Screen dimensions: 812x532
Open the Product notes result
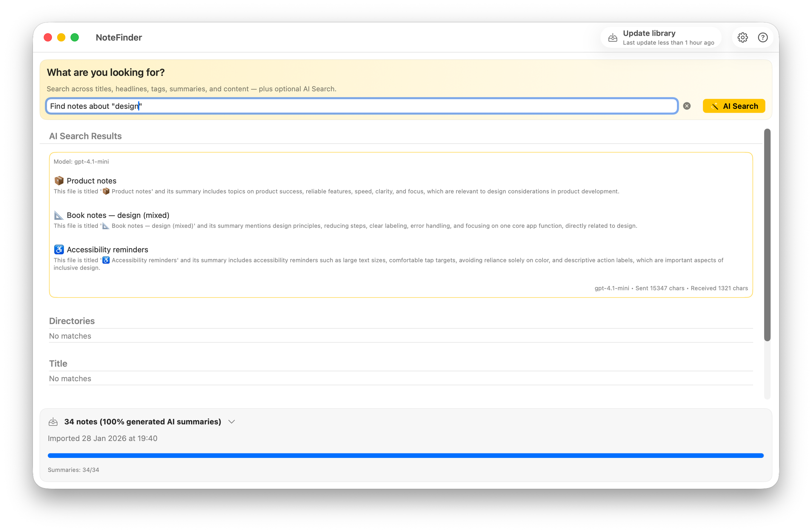[x=92, y=181]
